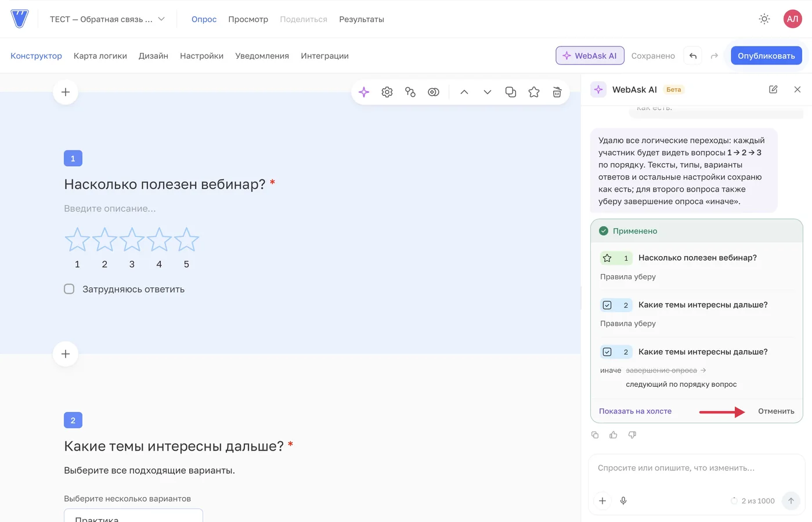The height and width of the screenshot is (522, 812).
Task: Copy the AI response
Action: point(595,435)
